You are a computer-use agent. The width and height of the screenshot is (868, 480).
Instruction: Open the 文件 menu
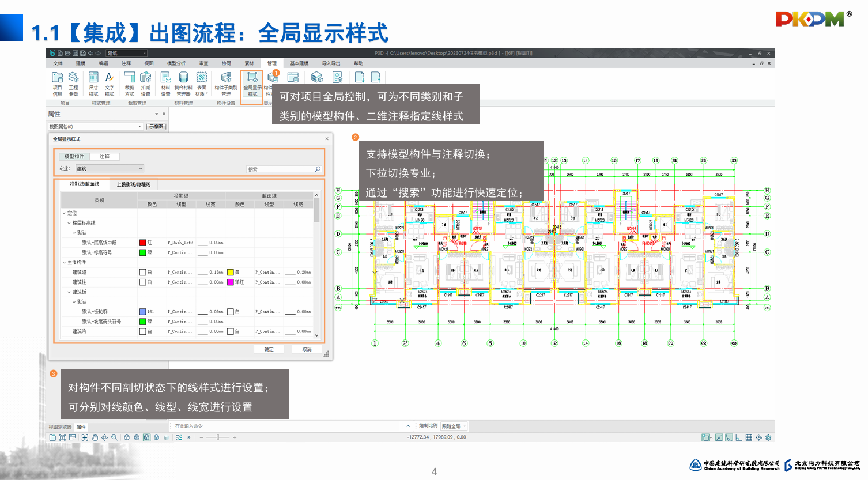tap(58, 63)
